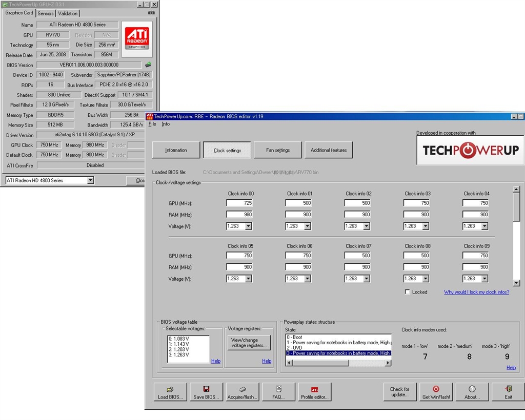Open the Info menu in RBE
The width and height of the screenshot is (525, 420).
[x=166, y=124]
